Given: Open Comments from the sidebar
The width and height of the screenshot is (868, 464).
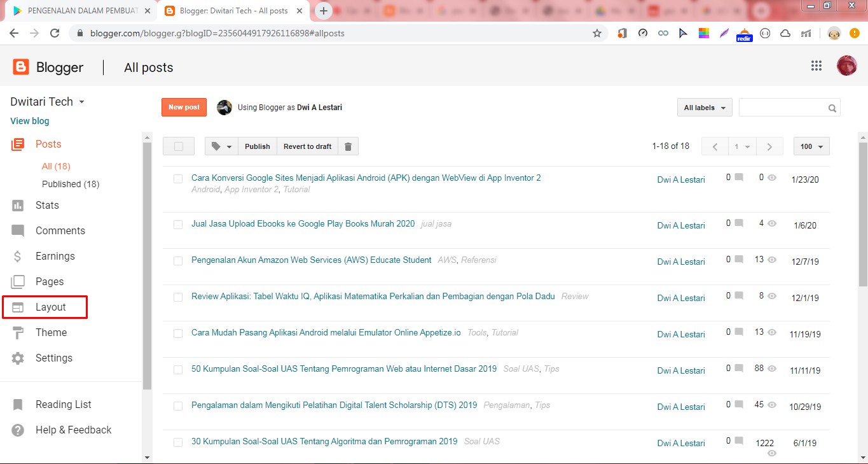Looking at the screenshot, I should point(60,230).
